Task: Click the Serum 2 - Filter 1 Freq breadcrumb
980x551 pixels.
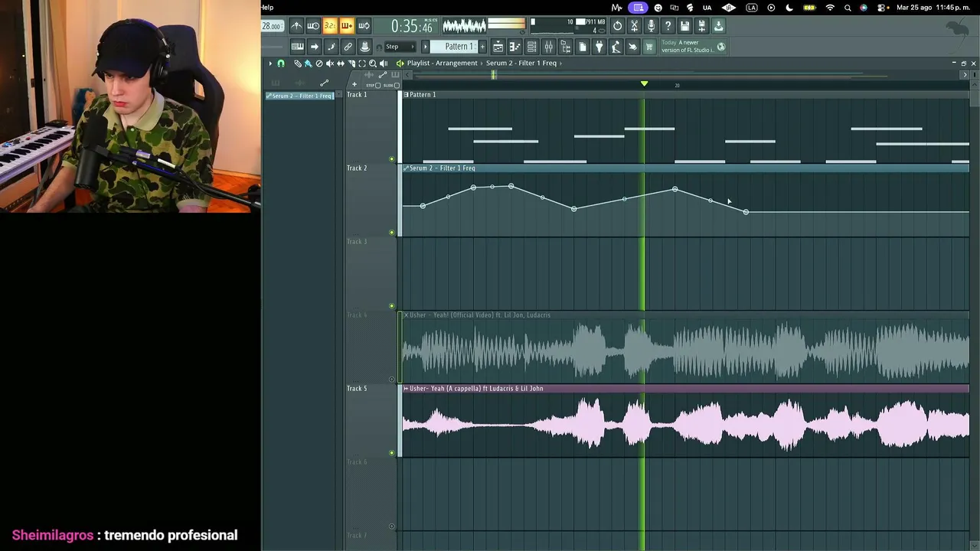Action: click(x=521, y=64)
